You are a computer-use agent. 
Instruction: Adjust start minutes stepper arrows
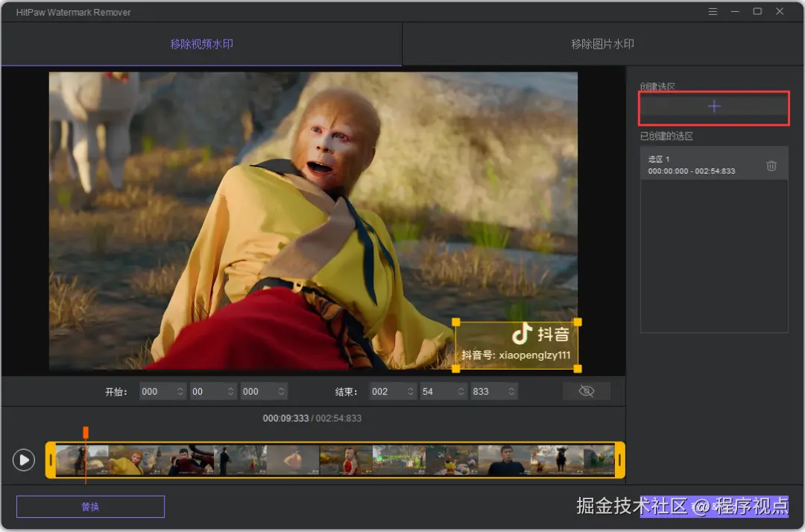231,391
